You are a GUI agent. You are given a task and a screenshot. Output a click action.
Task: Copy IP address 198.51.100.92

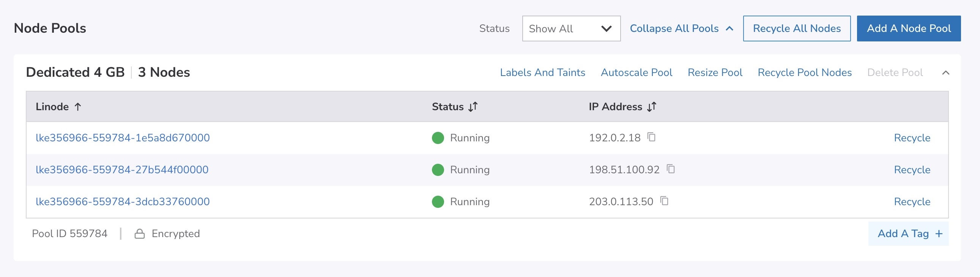click(671, 169)
